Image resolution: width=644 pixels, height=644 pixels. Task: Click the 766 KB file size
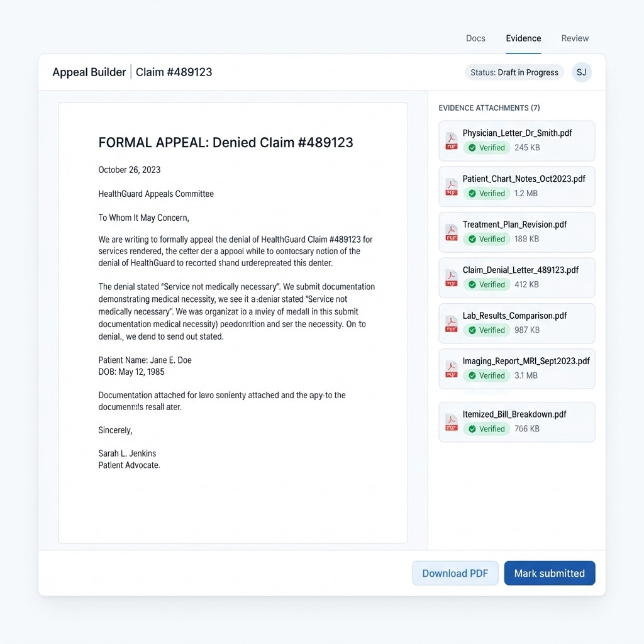[527, 429]
